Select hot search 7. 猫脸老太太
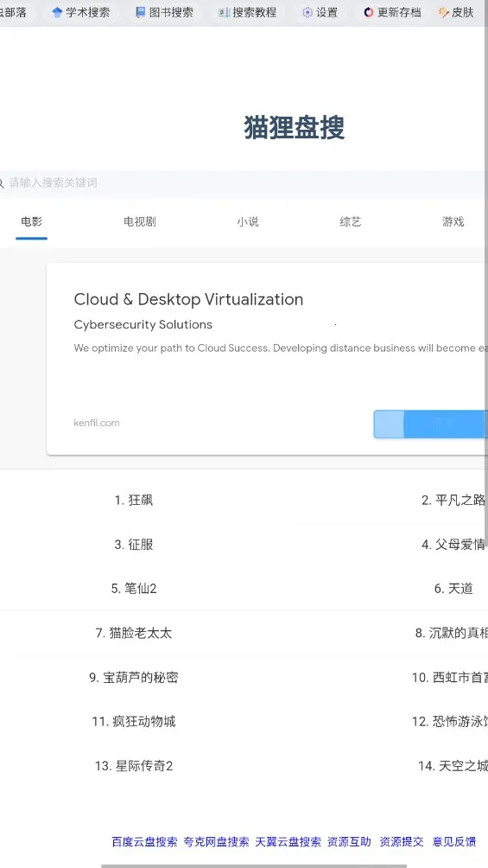 coord(133,633)
